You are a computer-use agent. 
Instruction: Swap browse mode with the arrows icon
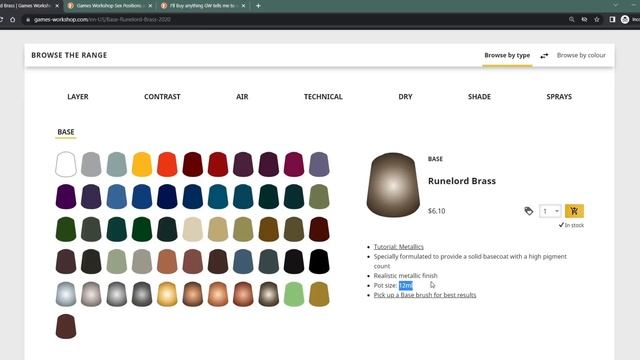pos(544,56)
